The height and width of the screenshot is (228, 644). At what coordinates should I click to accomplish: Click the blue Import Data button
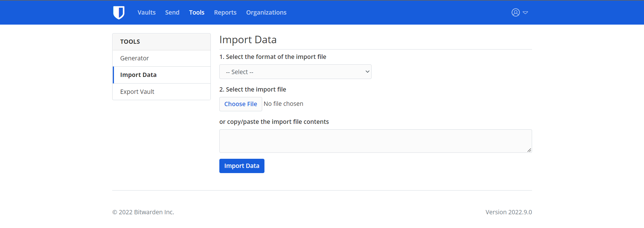tap(242, 166)
